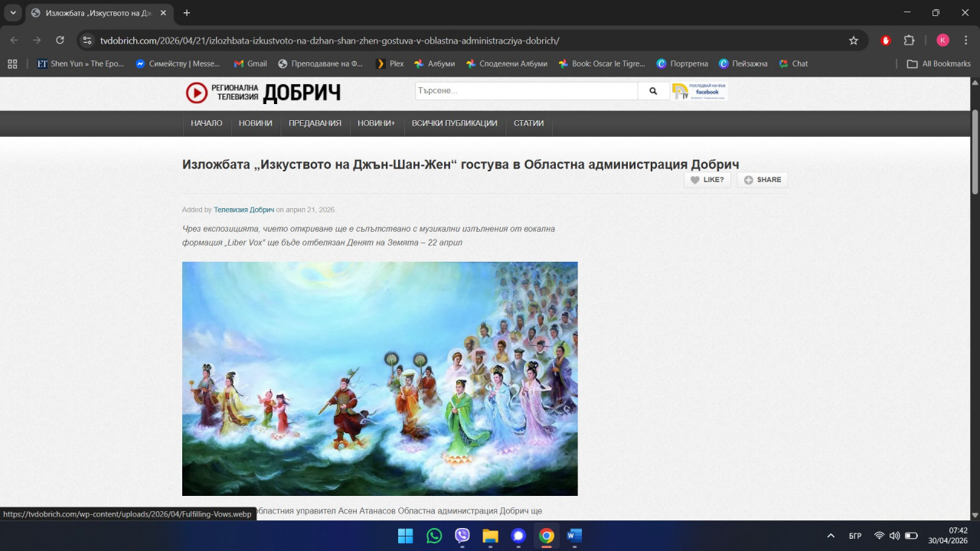Open the Book: Oscar le Tigre bookmark
Image resolution: width=980 pixels, height=551 pixels.
coord(602,64)
